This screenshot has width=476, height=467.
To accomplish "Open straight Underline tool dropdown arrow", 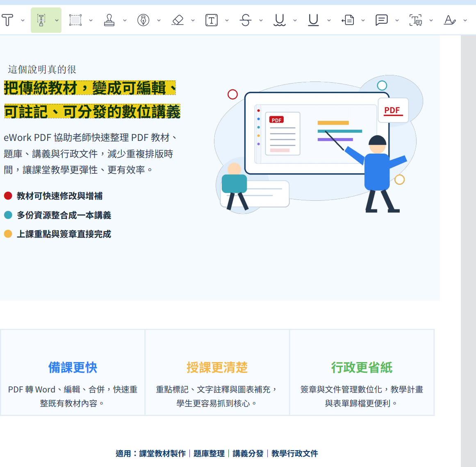I will pyautogui.click(x=329, y=20).
